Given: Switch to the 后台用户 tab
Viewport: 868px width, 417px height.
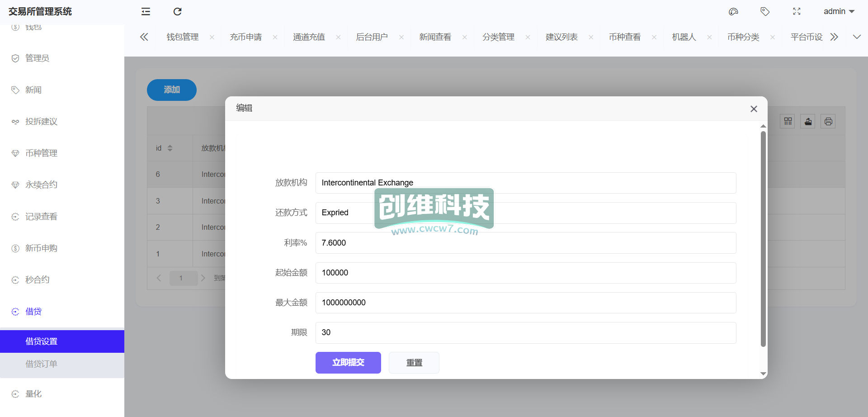Looking at the screenshot, I should 372,37.
